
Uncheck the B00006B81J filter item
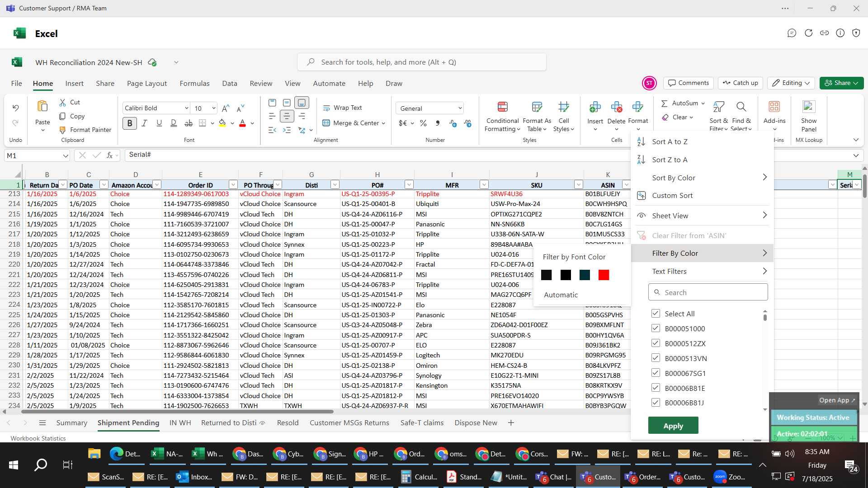point(656,403)
